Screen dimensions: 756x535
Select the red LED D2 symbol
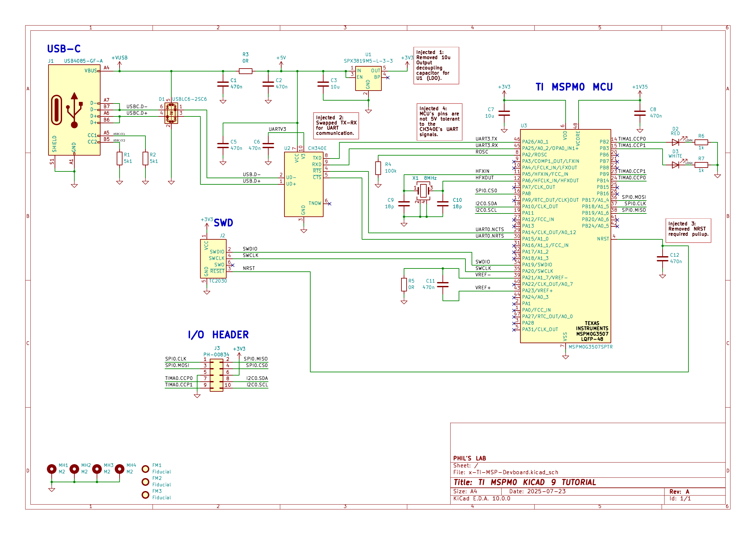676,142
